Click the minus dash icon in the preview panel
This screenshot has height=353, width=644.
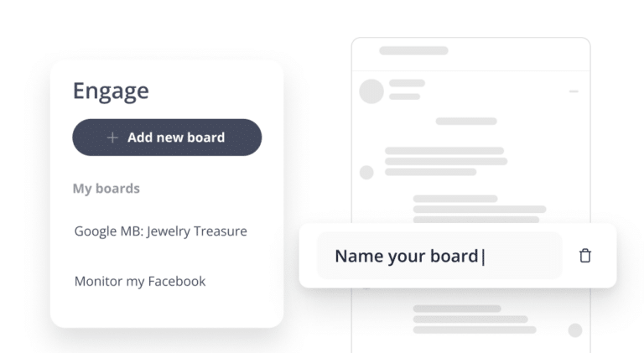coord(574,91)
